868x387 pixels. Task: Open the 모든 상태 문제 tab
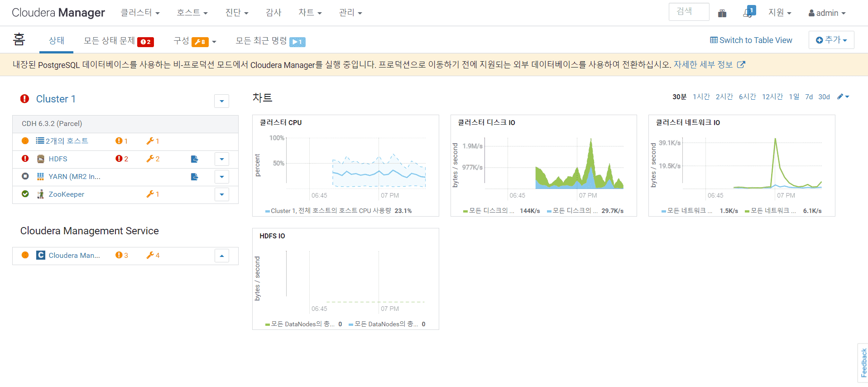click(x=119, y=41)
